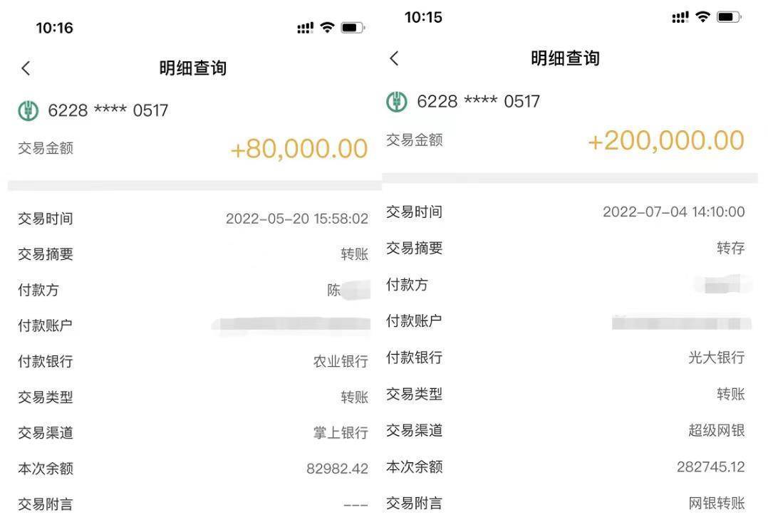Tap the 光大银行 paying bank value

coord(717,358)
